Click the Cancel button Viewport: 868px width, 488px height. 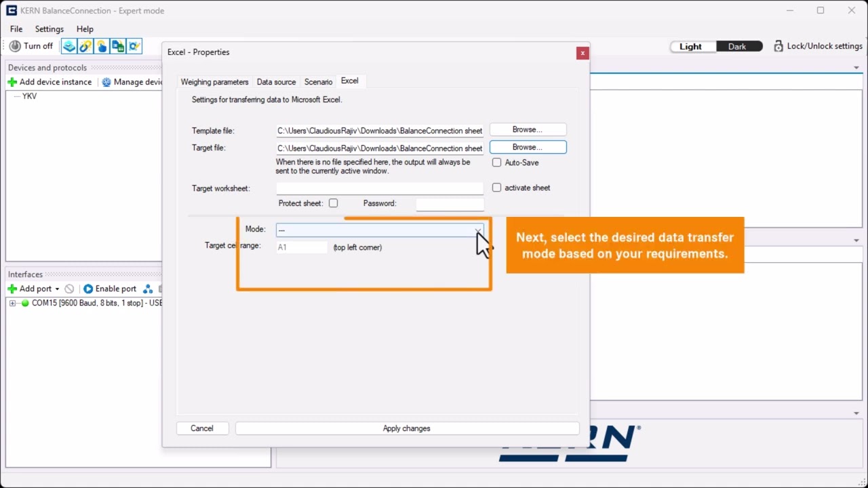point(202,428)
